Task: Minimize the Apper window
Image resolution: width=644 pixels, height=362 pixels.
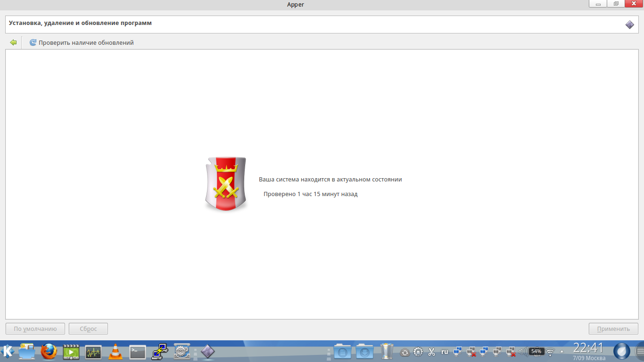Action: [598, 4]
